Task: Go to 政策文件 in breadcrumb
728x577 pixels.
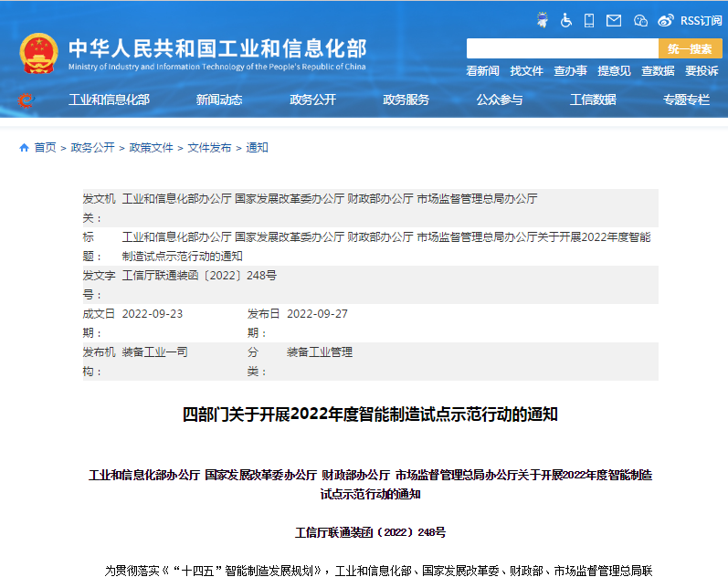Action: point(151,148)
